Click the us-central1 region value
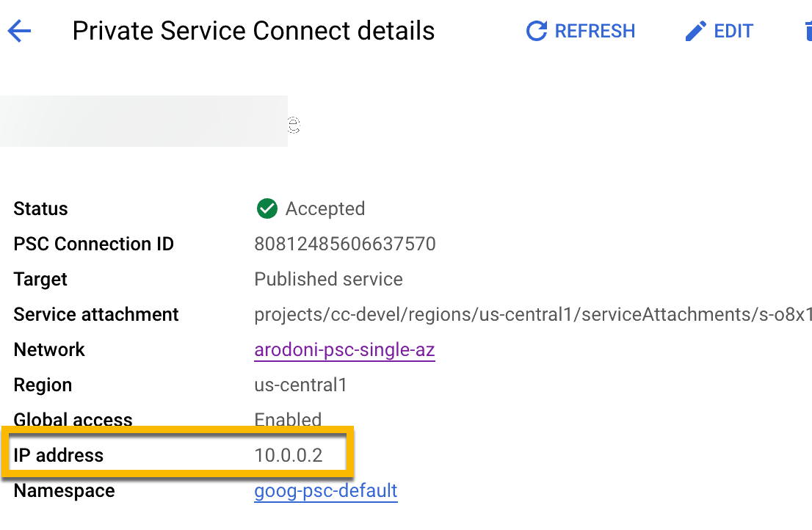The image size is (812, 530). point(301,385)
